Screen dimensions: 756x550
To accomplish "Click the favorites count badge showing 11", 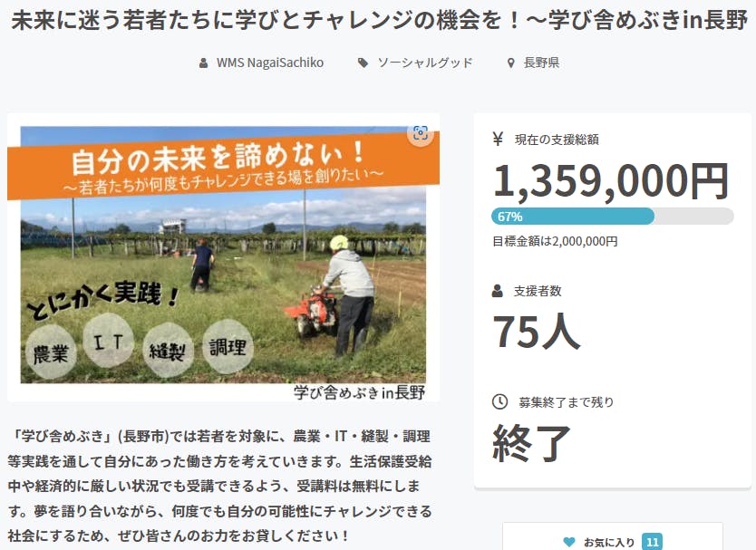I will coord(653,542).
